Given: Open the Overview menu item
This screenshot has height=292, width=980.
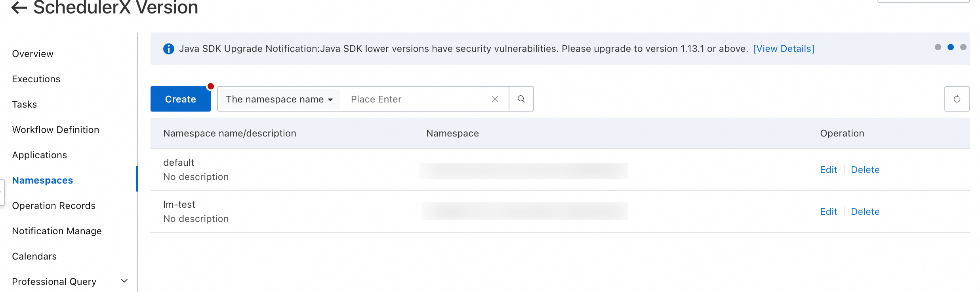Looking at the screenshot, I should pyautogui.click(x=33, y=54).
